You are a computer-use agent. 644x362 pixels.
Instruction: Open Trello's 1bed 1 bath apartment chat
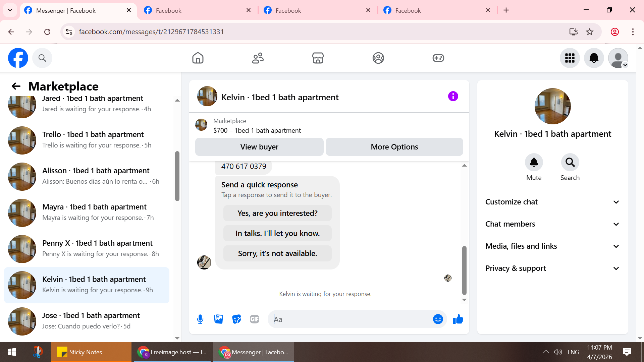click(87, 140)
